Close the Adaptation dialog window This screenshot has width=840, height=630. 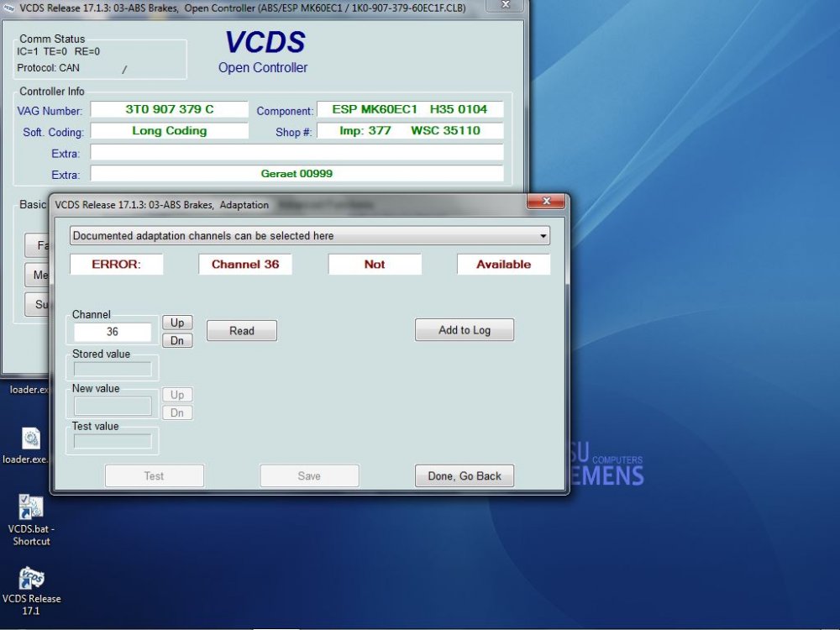click(x=546, y=201)
